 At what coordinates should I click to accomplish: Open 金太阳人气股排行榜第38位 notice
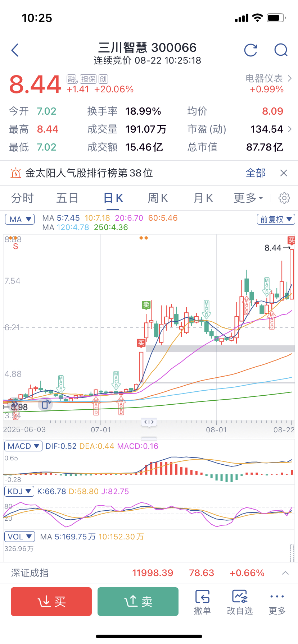89,173
